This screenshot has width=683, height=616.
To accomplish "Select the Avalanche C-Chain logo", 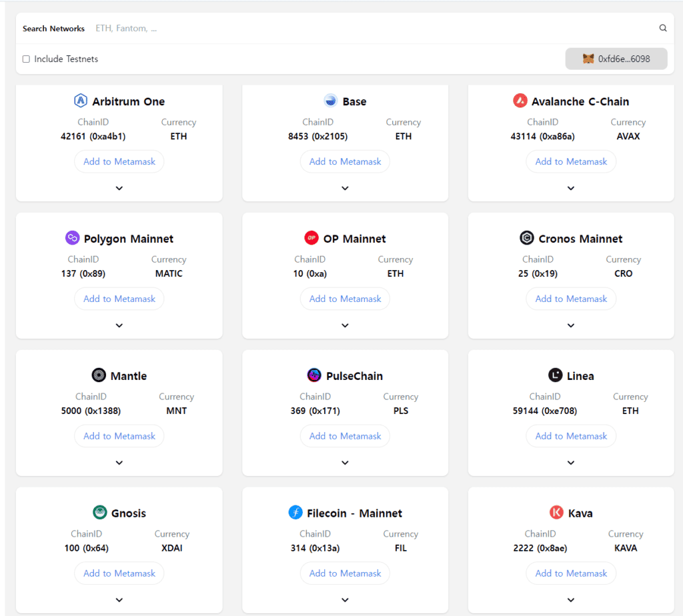I will [x=521, y=101].
